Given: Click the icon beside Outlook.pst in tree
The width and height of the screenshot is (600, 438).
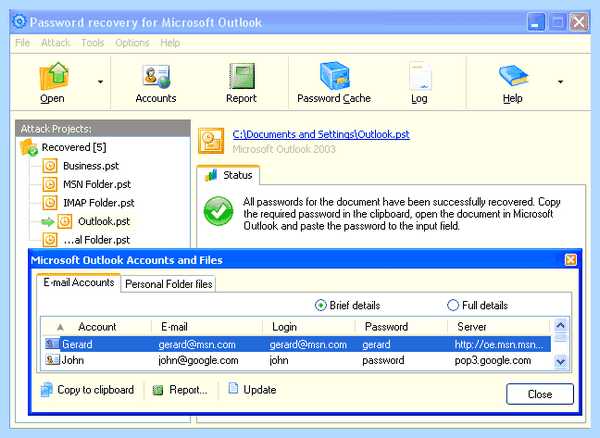Looking at the screenshot, I should pyautogui.click(x=65, y=221).
